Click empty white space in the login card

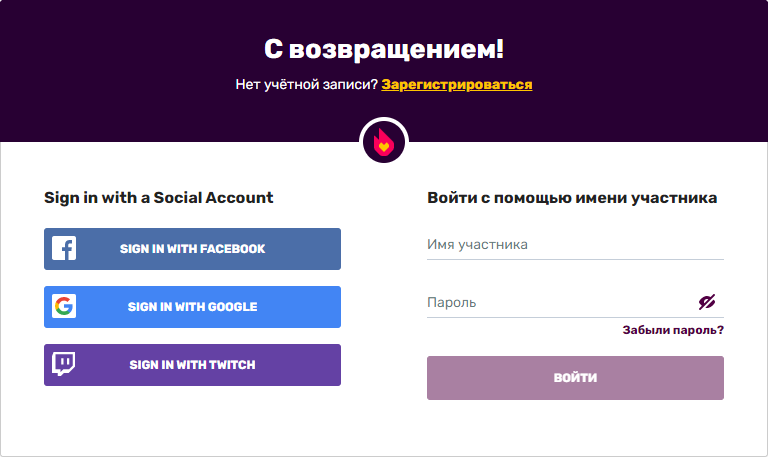click(x=384, y=420)
